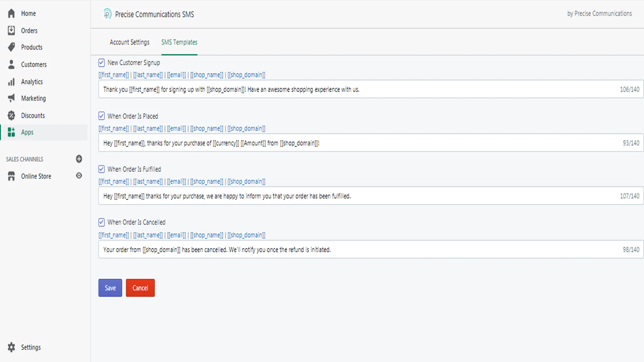
Task: Insert [[first_name]] tag under When Order Is Fulfilled
Action: pyautogui.click(x=114, y=181)
